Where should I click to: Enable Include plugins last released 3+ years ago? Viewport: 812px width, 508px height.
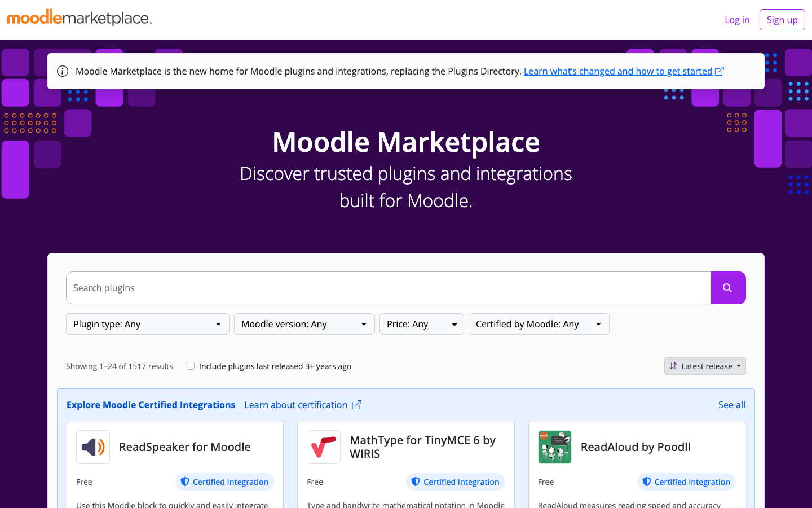191,366
